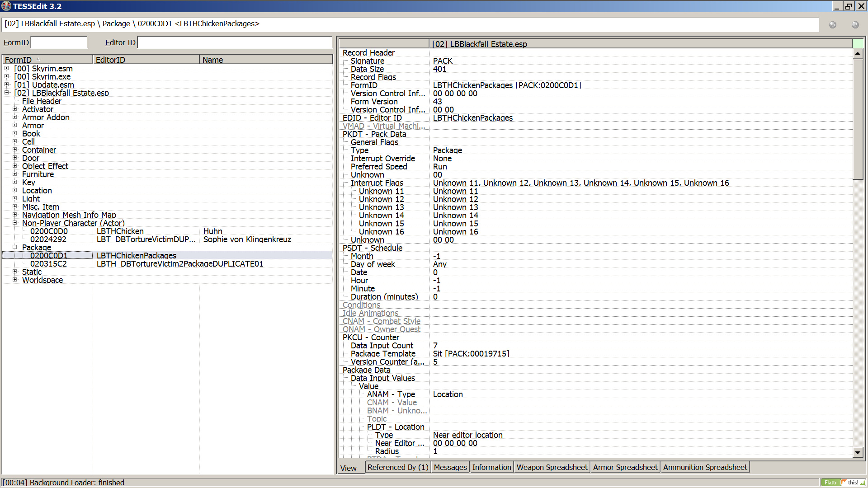Click the back navigation arrow icon
This screenshot has width=868, height=488.
click(832, 25)
